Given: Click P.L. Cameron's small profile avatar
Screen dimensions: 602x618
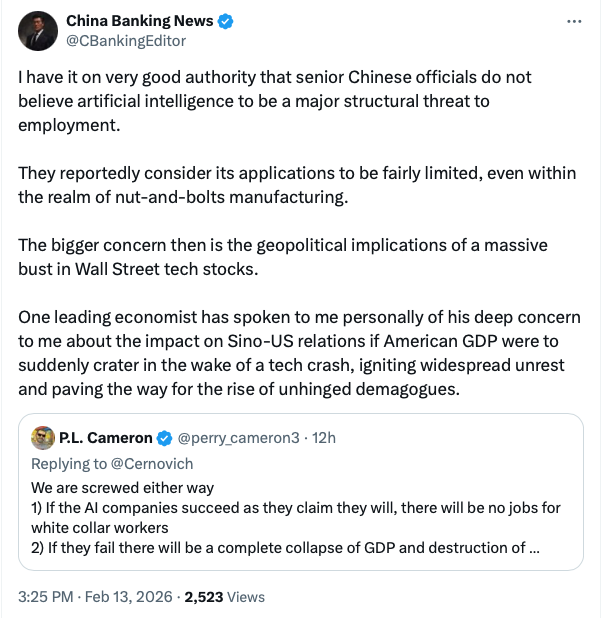Looking at the screenshot, I should [x=43, y=437].
